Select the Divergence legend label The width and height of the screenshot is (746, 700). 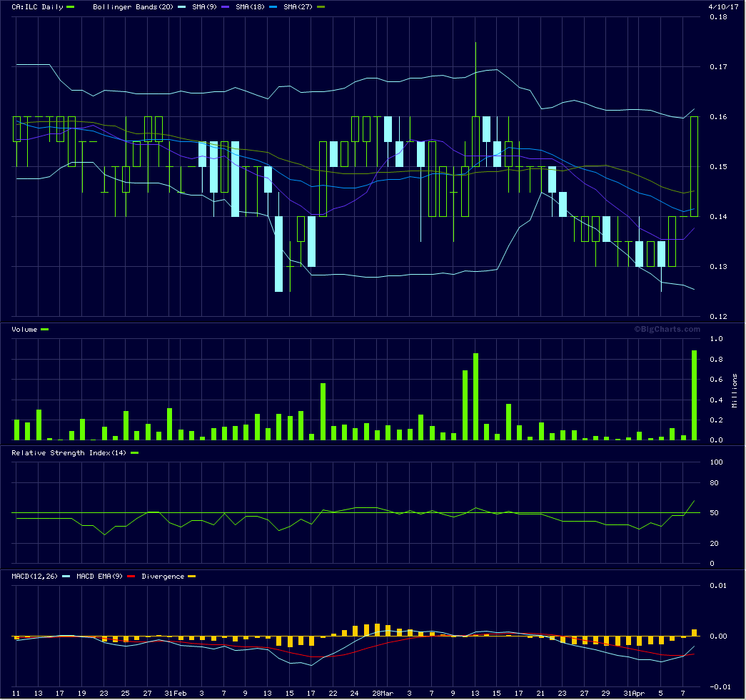(x=163, y=576)
